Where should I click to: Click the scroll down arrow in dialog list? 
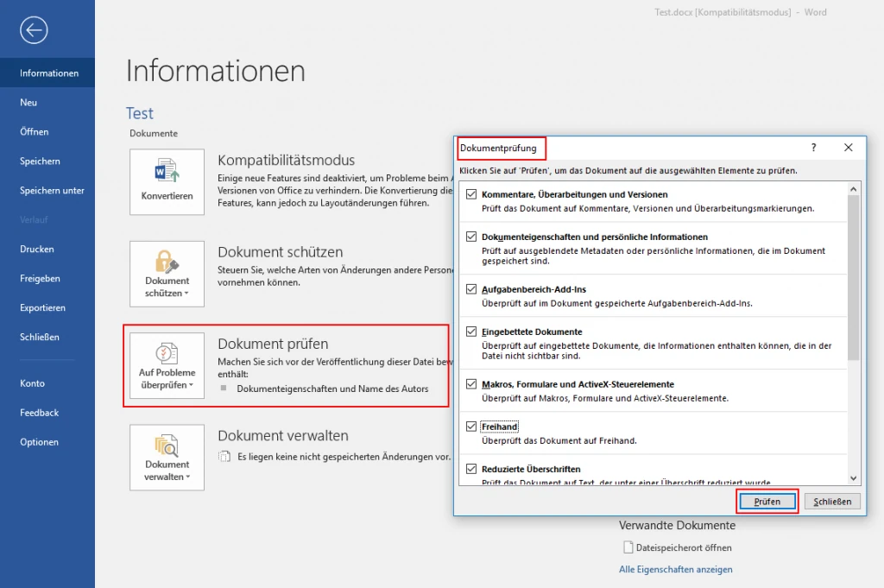pos(853,478)
